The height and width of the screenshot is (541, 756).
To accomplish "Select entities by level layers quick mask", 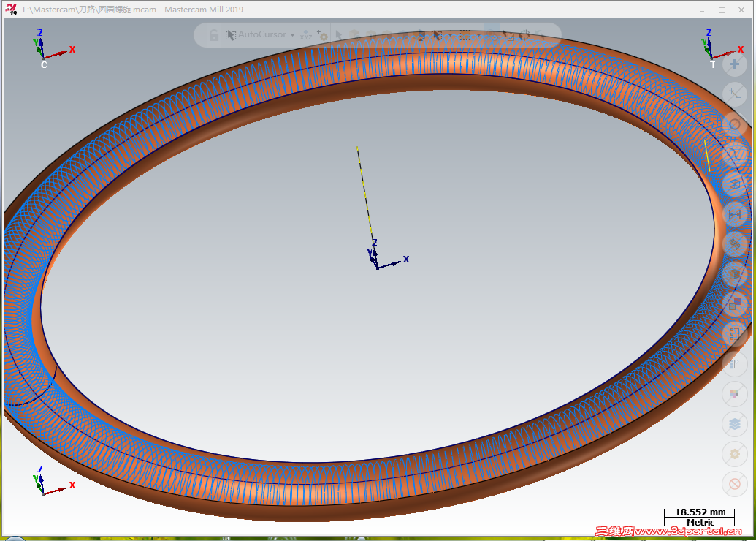I will tap(734, 424).
